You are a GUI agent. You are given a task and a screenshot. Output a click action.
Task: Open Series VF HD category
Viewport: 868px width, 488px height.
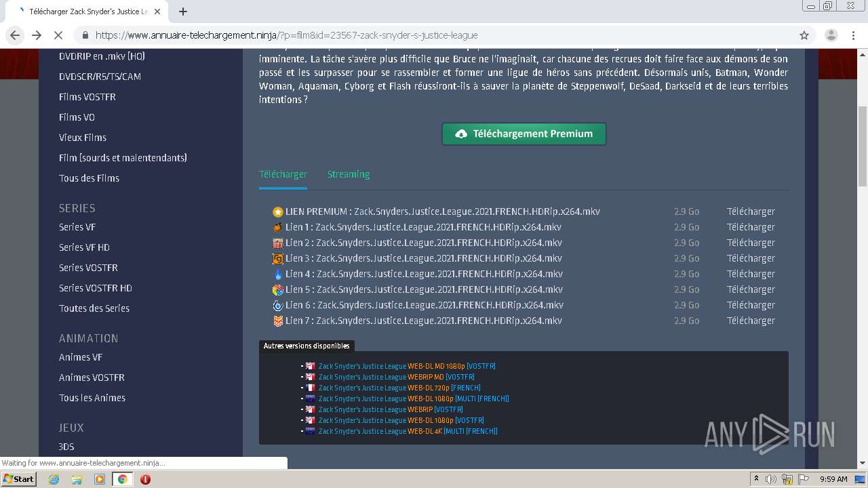84,247
